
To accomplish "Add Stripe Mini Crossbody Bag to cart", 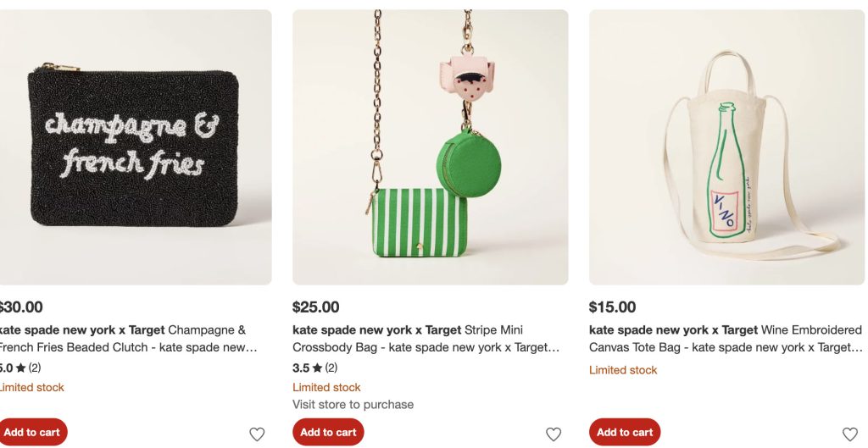I will tap(328, 432).
